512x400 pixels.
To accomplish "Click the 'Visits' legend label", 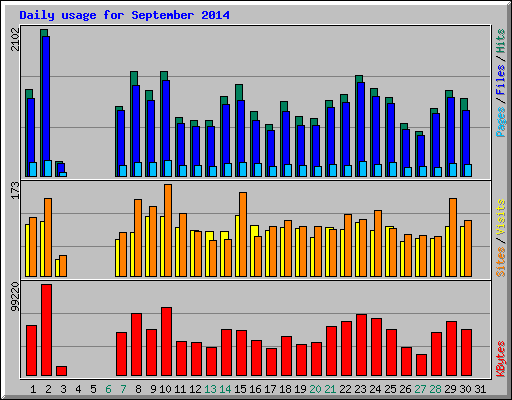I will coord(500,217).
